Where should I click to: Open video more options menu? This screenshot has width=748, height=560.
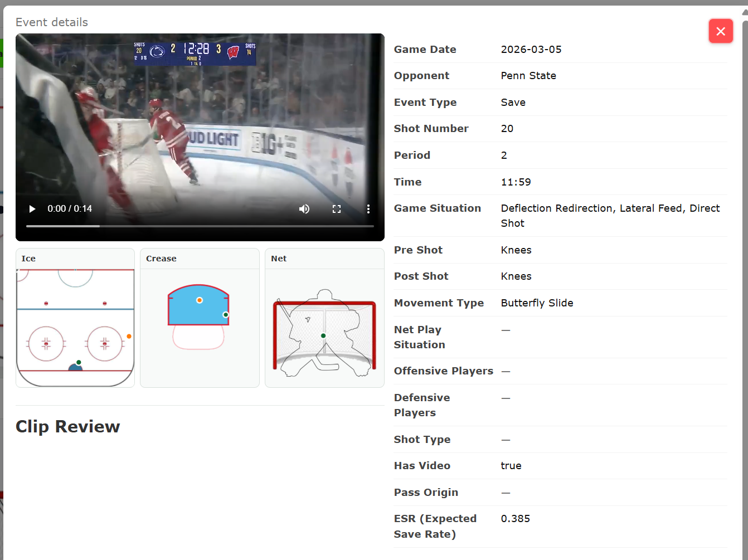(x=368, y=209)
